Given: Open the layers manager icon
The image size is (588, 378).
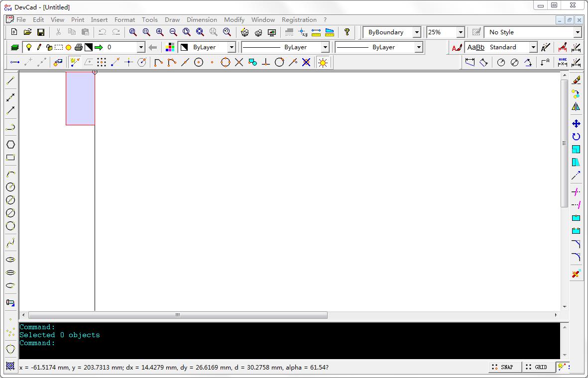Looking at the screenshot, I should coord(14,47).
